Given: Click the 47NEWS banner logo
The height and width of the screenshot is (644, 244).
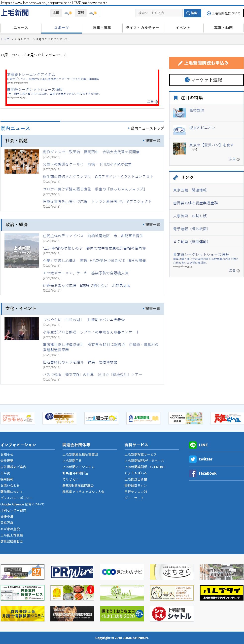Looking at the screenshot, I should [x=23, y=572].
